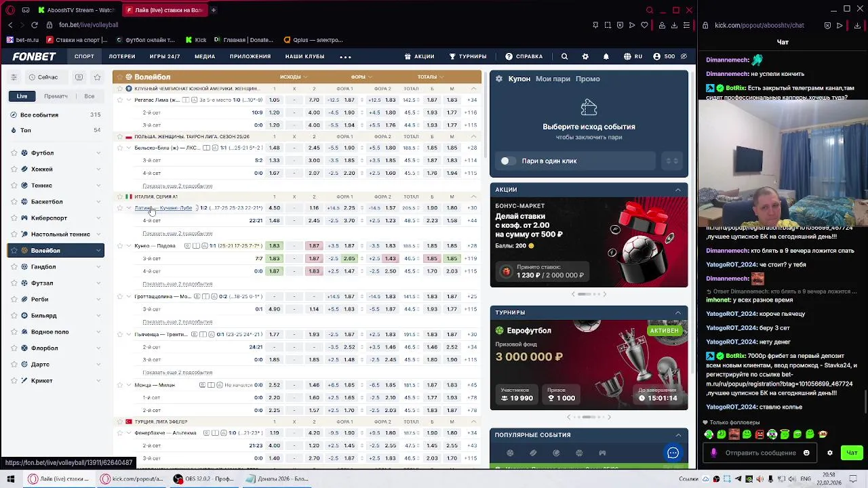
Task: Switch to Мои пари tab
Action: 553,79
